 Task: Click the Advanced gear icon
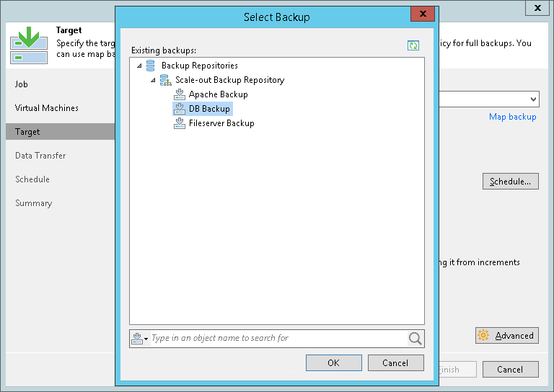(x=483, y=335)
